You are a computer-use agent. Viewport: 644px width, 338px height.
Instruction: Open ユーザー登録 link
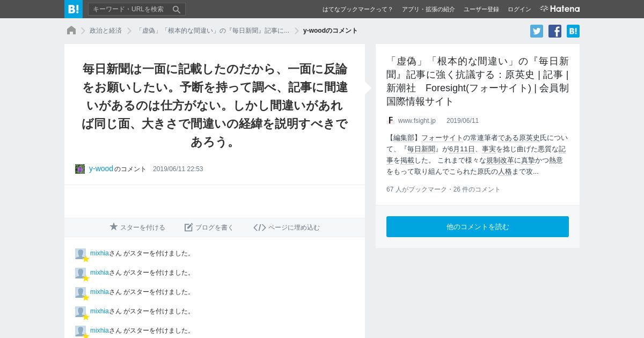pos(481,9)
